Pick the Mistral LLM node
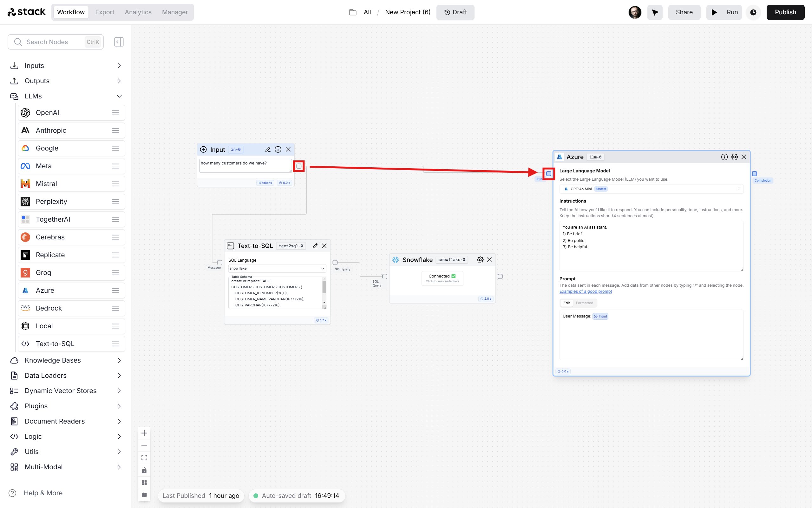Image resolution: width=812 pixels, height=508 pixels. pyautogui.click(x=71, y=184)
